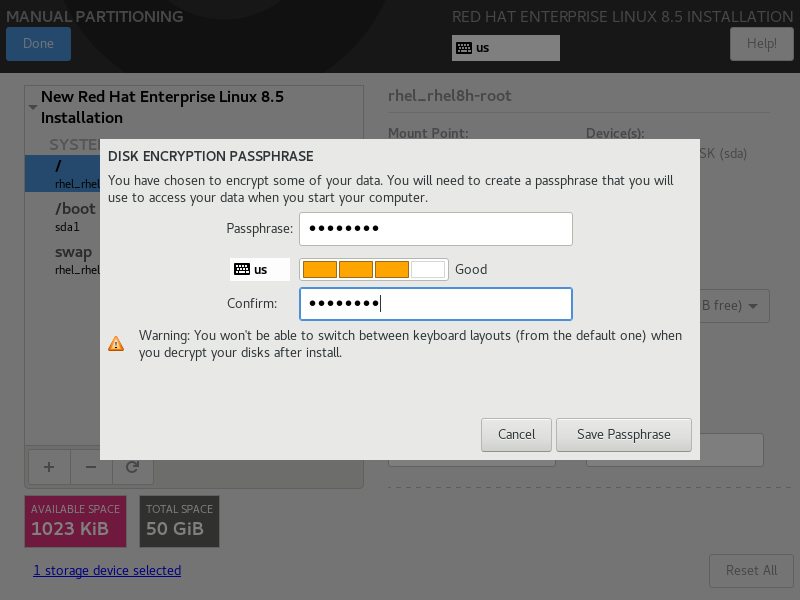Click the us keyboard layout indicator in dialog
800x600 pixels.
coord(260,269)
